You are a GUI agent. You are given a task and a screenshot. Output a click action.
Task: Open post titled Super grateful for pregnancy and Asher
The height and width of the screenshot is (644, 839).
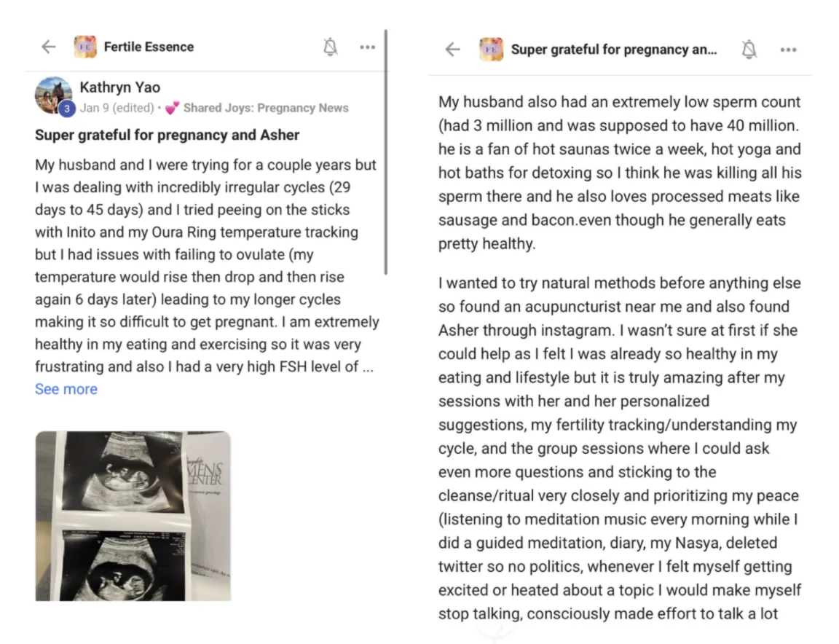[168, 135]
